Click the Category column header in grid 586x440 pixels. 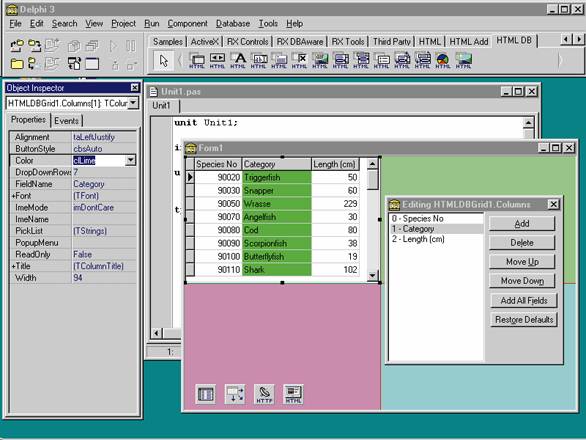pyautogui.click(x=277, y=164)
